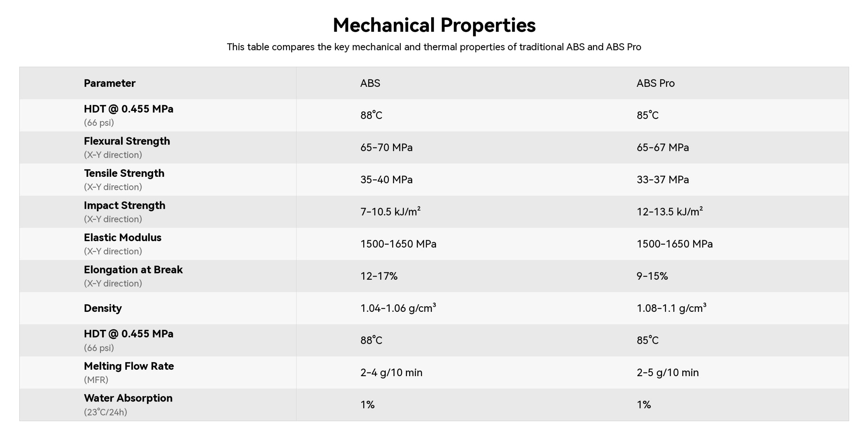Click the "12–13.5 kJ/m²" impact value
This screenshot has width=868, height=434.
[669, 211]
